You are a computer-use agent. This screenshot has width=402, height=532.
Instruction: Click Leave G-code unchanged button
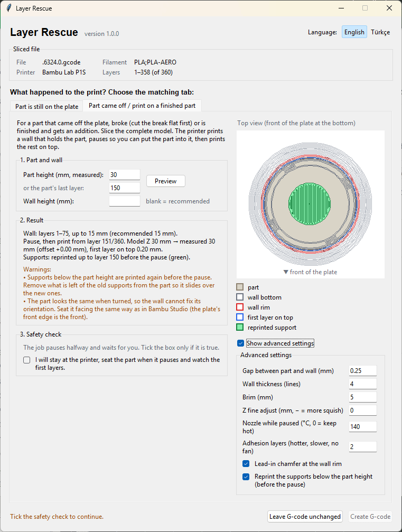tap(305, 516)
